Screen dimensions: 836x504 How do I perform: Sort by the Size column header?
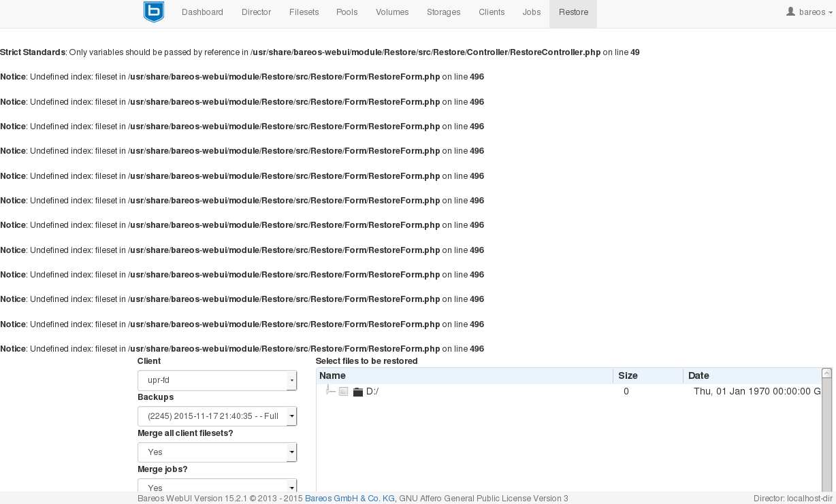[628, 375]
